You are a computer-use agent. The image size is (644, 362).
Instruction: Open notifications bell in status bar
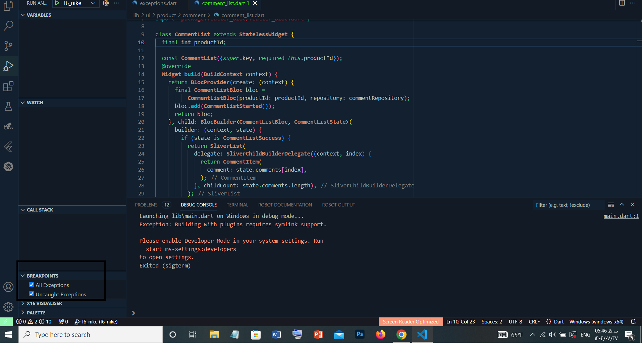[x=633, y=321]
